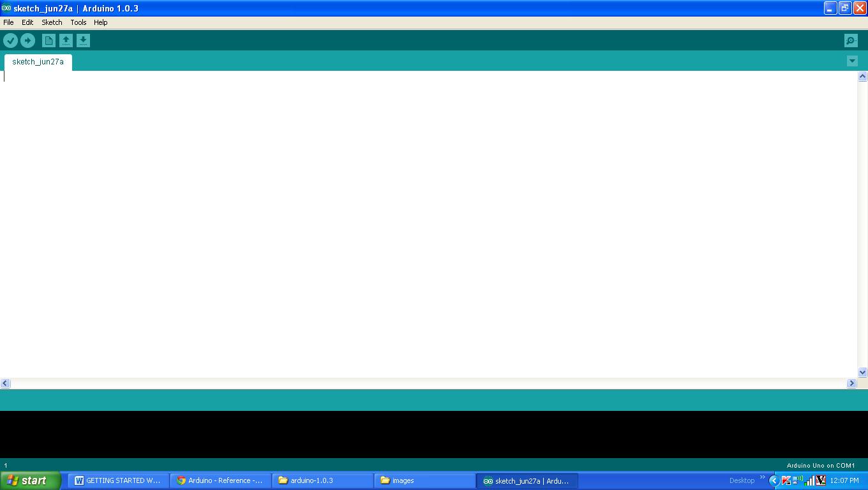The width and height of the screenshot is (868, 490).
Task: Click the Arduino Uno on COM1 status text
Action: click(x=821, y=466)
